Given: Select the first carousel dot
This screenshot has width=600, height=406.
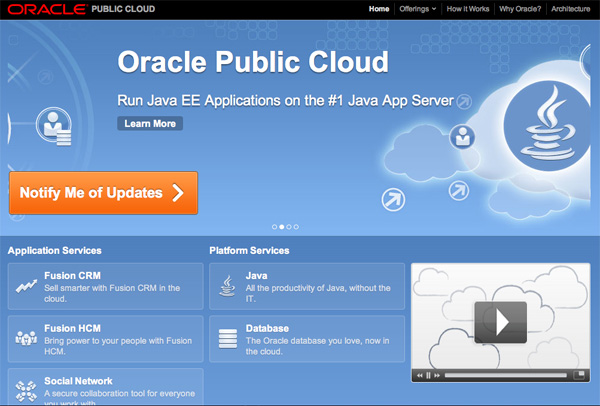Looking at the screenshot, I should pos(274,227).
